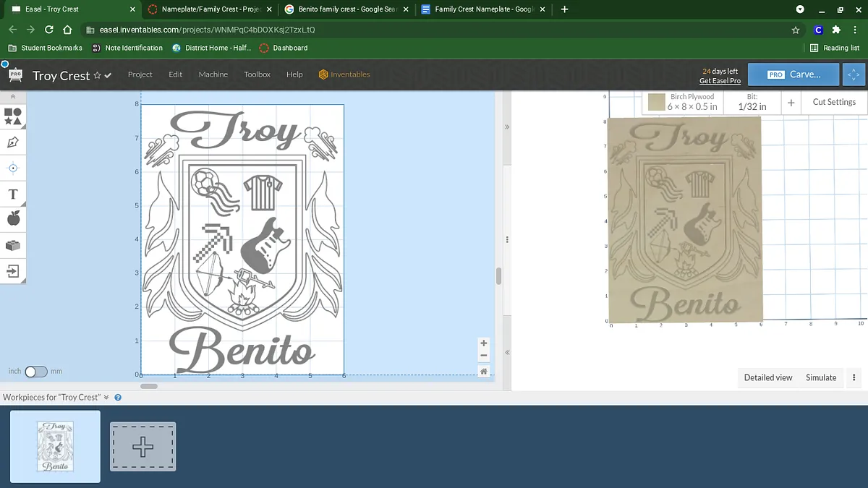
Task: Expand the Workpieces for Troy Crest dropdown
Action: pyautogui.click(x=106, y=397)
